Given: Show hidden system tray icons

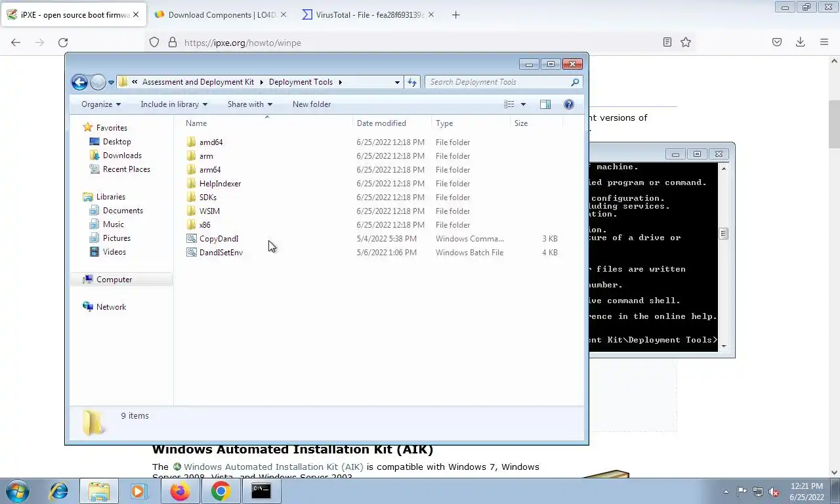Looking at the screenshot, I should pyautogui.click(x=726, y=492).
